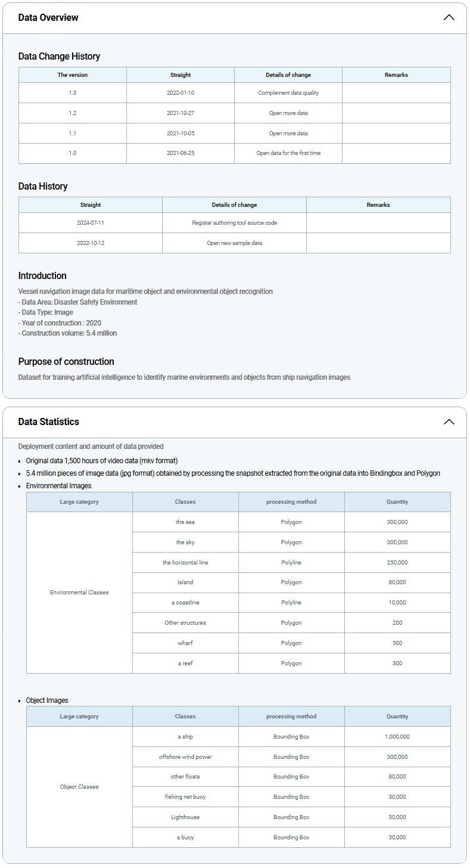Click 'The version' column header
The height and width of the screenshot is (868, 470).
(x=73, y=75)
